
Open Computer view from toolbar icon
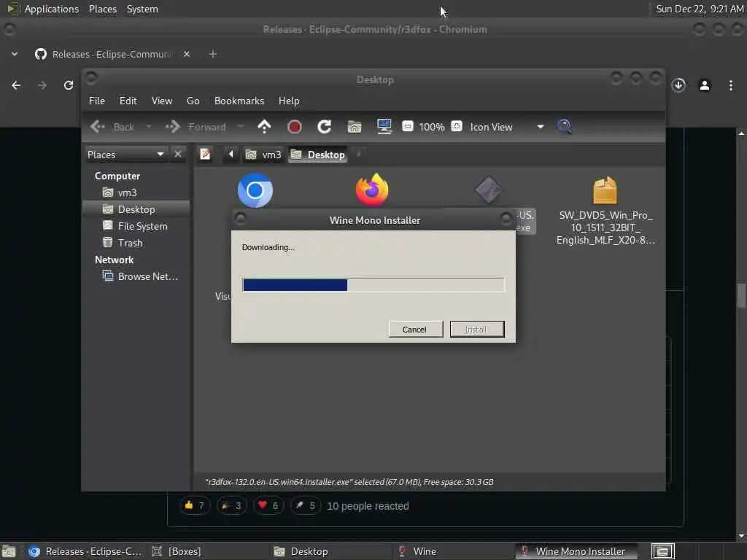384,127
